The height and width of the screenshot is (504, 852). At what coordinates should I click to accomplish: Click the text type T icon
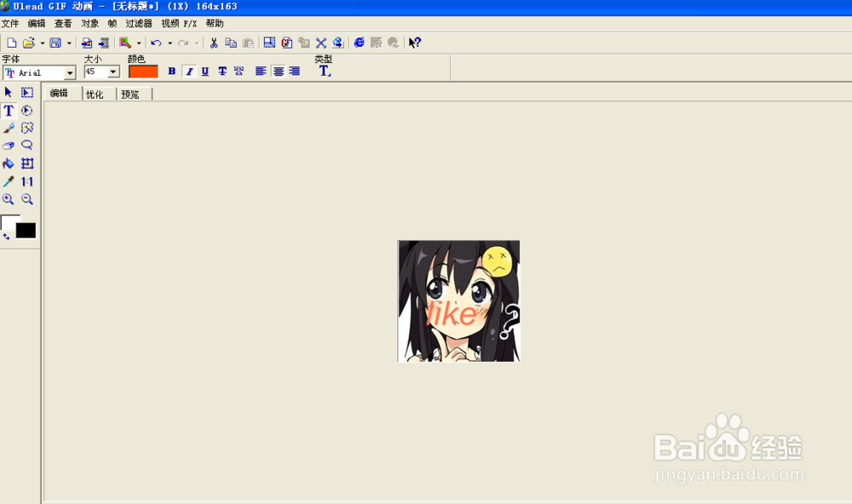(x=325, y=72)
